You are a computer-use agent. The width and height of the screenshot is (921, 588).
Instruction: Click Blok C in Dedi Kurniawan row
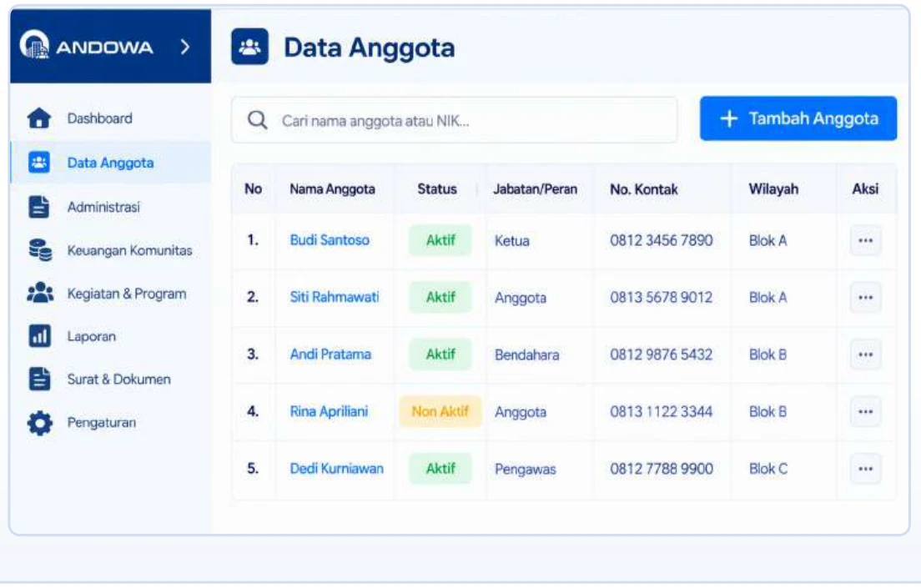pyautogui.click(x=768, y=468)
